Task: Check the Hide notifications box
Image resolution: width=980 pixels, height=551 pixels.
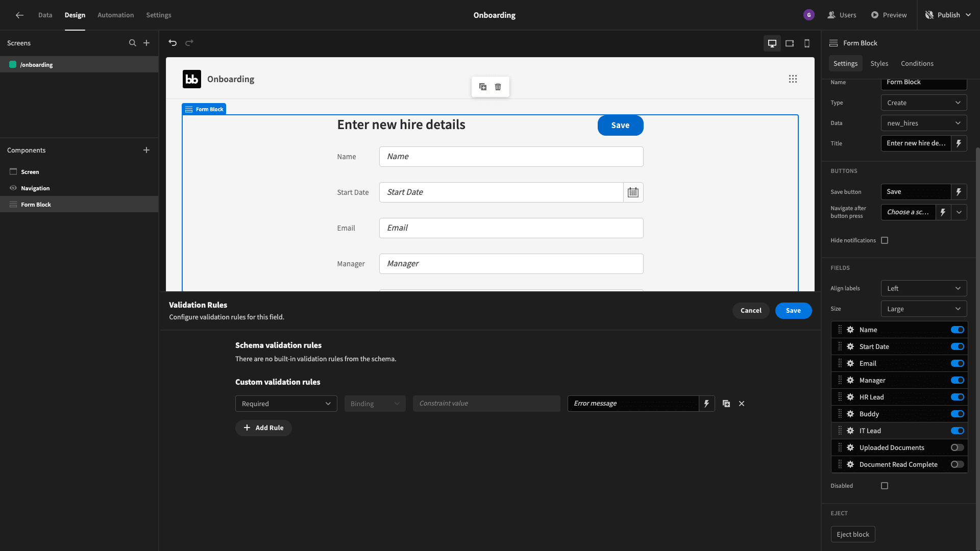Action: click(885, 240)
